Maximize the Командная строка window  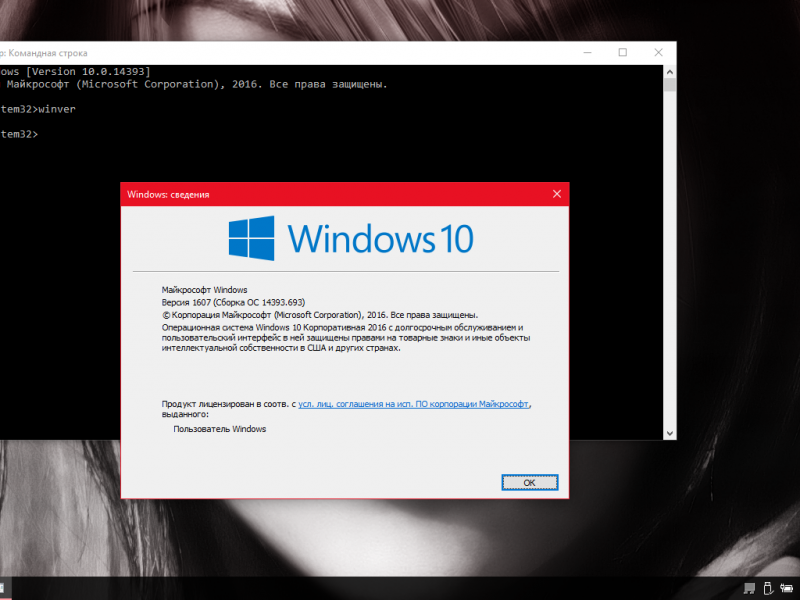point(622,53)
